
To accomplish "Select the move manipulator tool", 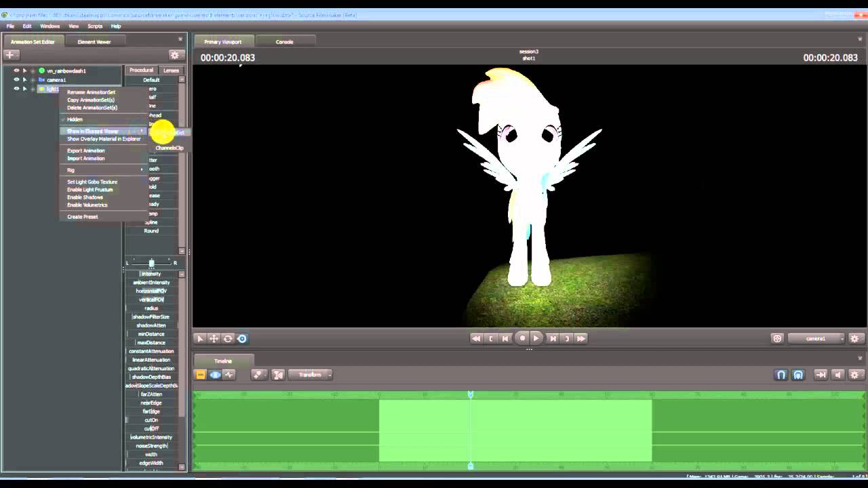I will pyautogui.click(x=214, y=338).
